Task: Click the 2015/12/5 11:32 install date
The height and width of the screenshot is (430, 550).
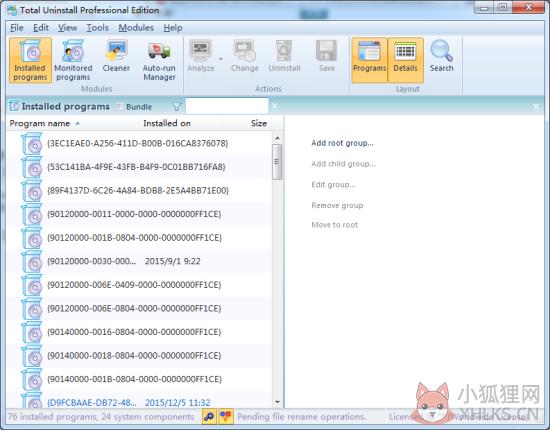Action: click(177, 403)
